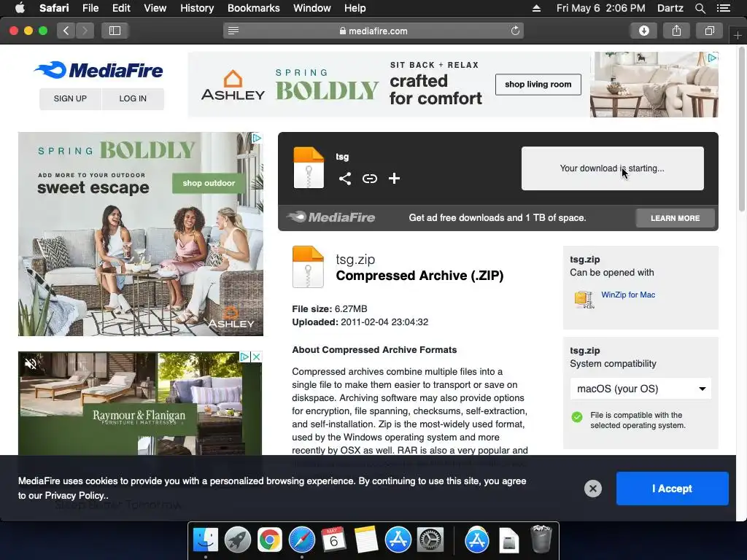
Task: Click the green compatibility checkmark icon
Action: (x=577, y=417)
